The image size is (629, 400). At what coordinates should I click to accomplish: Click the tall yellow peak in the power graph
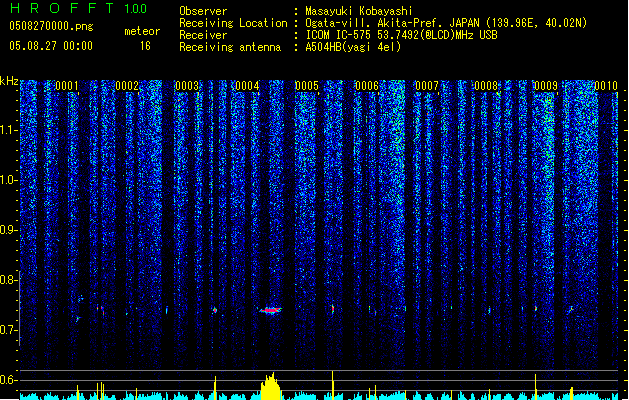tap(271, 386)
